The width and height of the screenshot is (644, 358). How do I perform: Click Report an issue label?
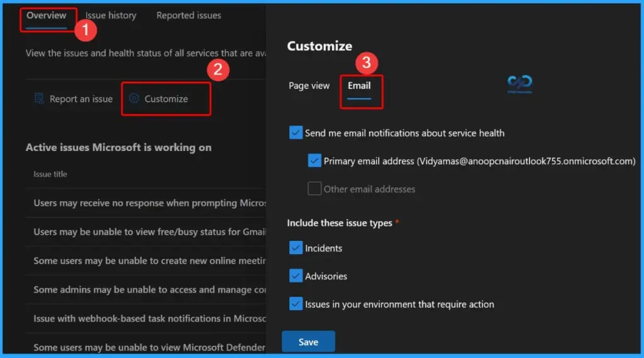81,99
